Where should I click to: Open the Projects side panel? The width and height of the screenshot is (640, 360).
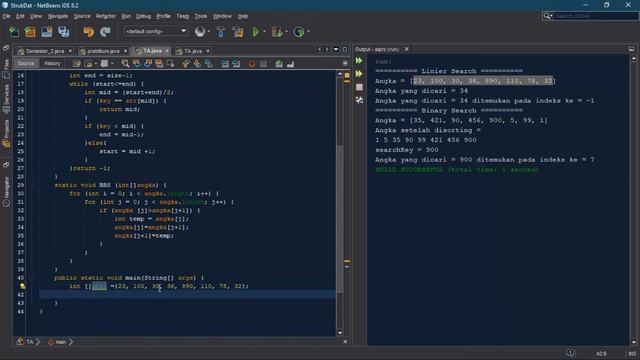pos(6,134)
